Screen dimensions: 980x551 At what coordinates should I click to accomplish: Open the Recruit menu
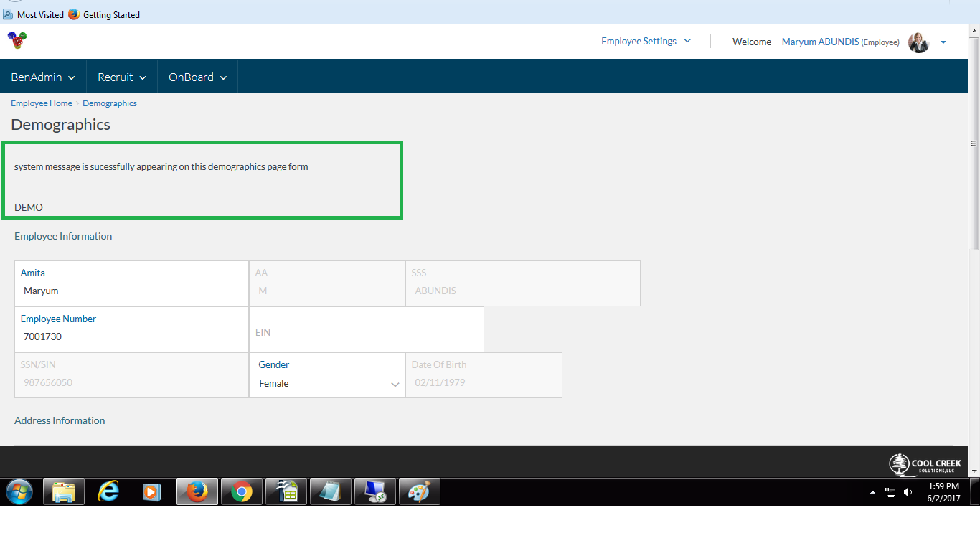tap(122, 77)
